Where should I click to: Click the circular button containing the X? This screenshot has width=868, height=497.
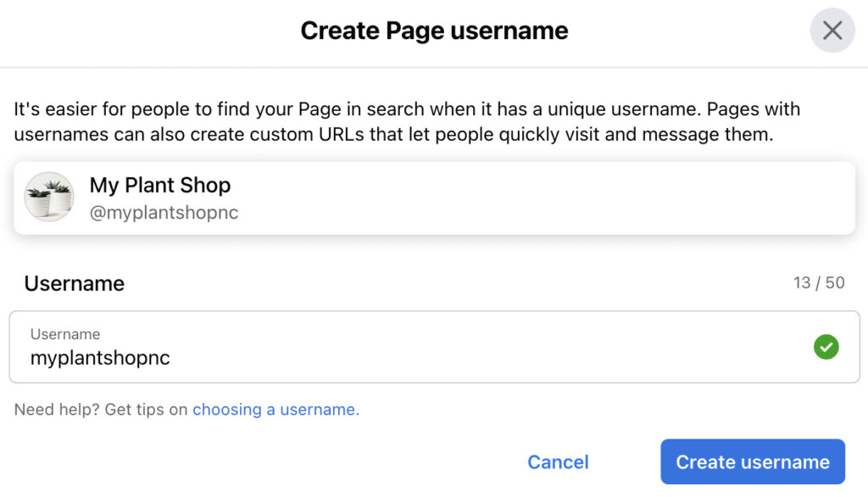[x=832, y=31]
